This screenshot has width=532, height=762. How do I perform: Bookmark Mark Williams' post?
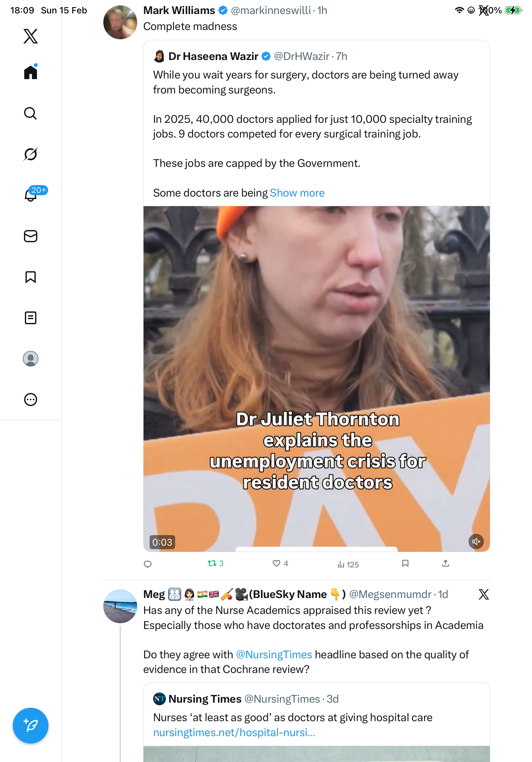(x=405, y=563)
